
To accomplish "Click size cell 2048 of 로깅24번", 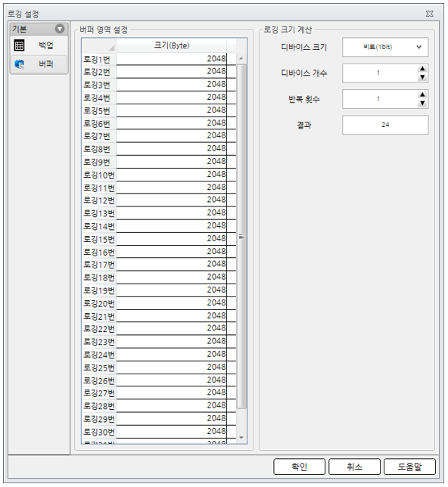I will [172, 355].
